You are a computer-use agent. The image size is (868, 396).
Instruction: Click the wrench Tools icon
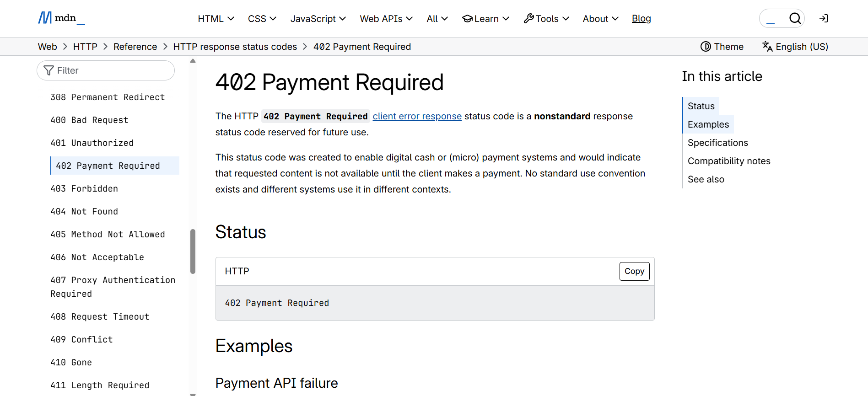tap(528, 19)
